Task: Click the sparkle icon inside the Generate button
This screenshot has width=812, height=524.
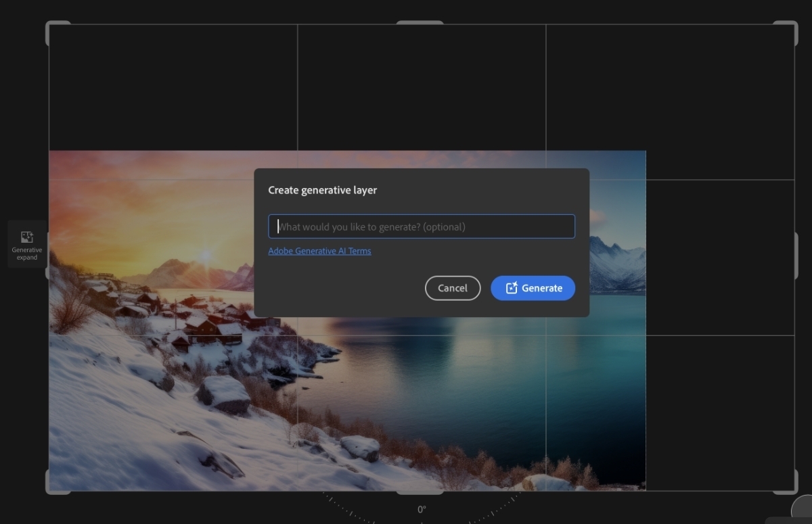Action: click(512, 288)
